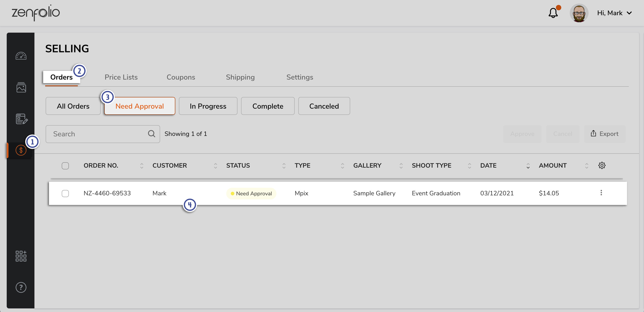Screen dimensions: 644x312
Task: Click the Export button
Action: [x=604, y=134]
